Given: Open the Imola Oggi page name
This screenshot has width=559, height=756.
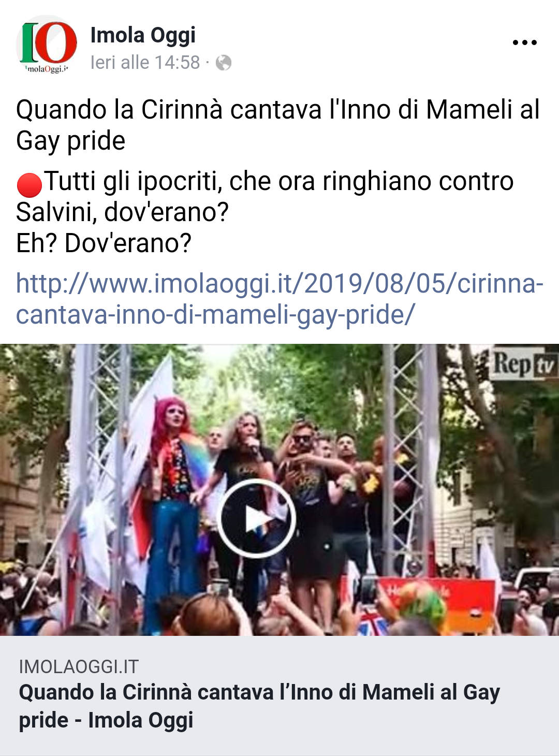Looking at the screenshot, I should click(x=143, y=35).
